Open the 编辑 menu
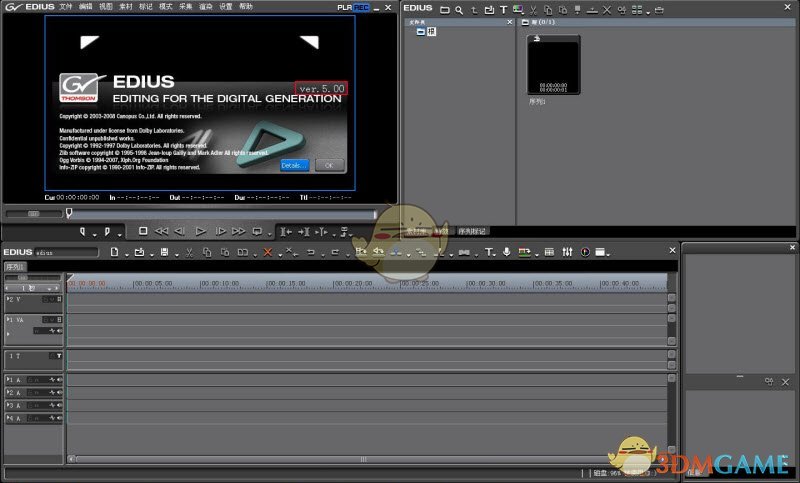Screen dimensions: 800x483 point(86,7)
